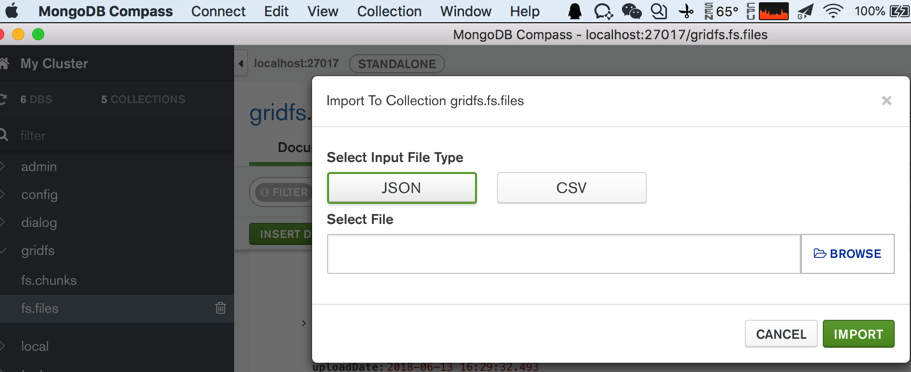911x372 pixels.
Task: Click the trash icon beside fs.files
Action: pyautogui.click(x=221, y=308)
